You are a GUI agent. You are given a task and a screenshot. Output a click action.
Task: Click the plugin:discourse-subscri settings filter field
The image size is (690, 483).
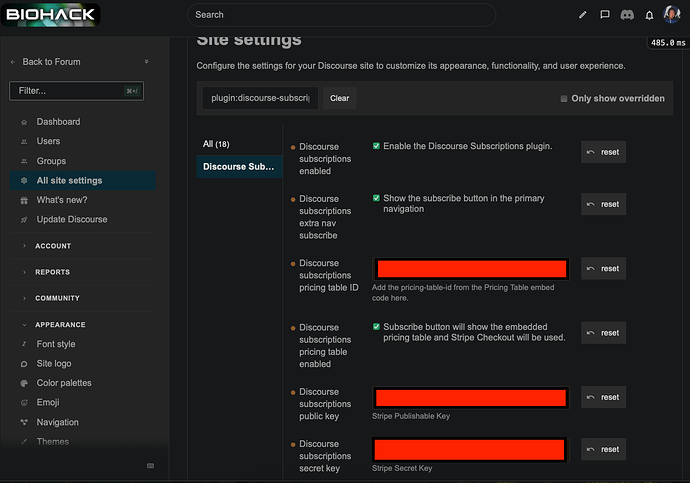pos(260,98)
